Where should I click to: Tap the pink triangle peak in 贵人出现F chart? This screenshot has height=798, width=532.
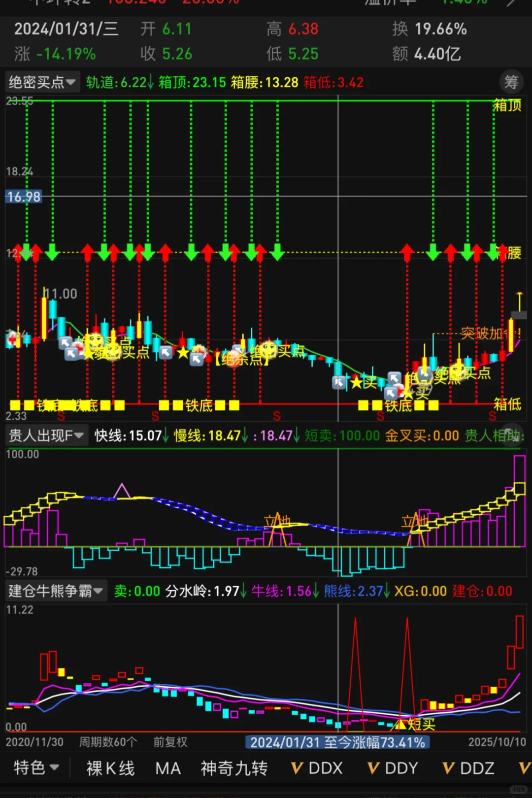point(122,491)
